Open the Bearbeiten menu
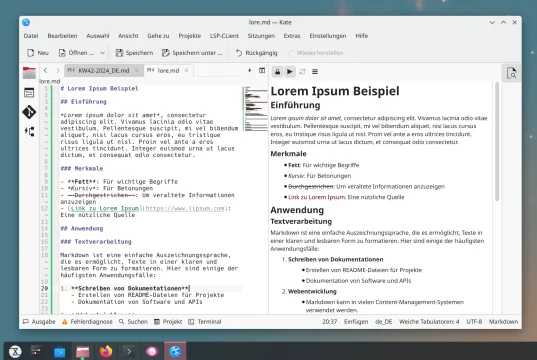Screen dimensions: 537x360 tap(62, 36)
